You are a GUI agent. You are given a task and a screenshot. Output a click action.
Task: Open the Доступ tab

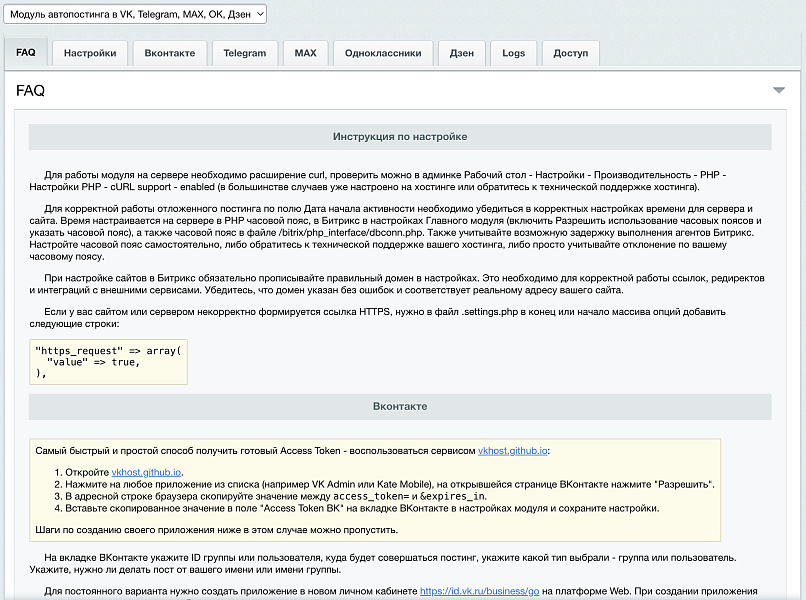[x=571, y=53]
